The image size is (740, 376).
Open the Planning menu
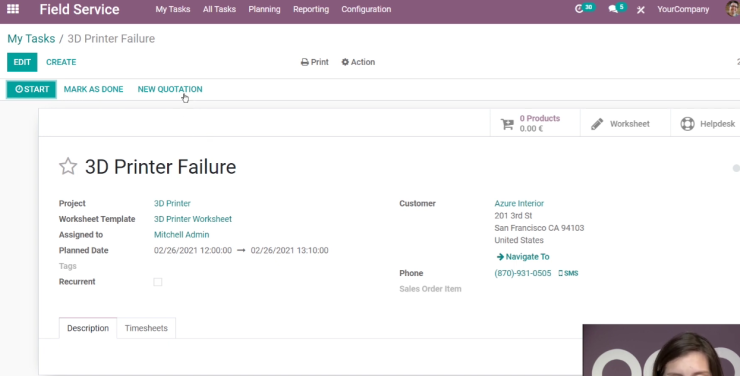[264, 9]
